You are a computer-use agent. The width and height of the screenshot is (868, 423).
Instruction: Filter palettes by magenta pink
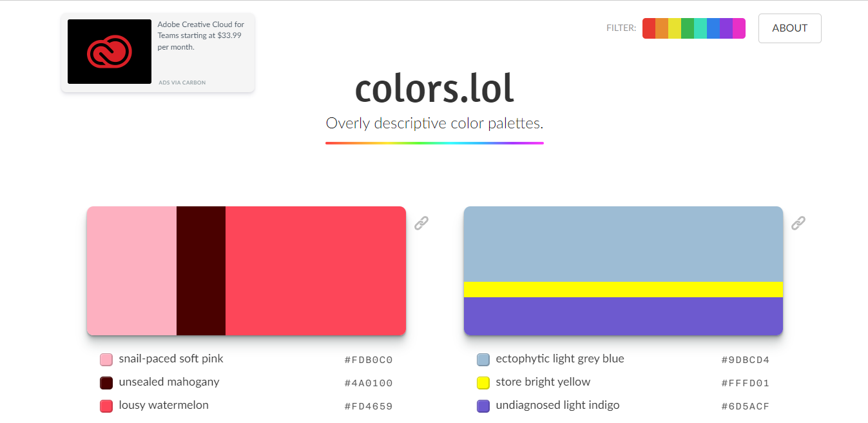click(x=739, y=28)
